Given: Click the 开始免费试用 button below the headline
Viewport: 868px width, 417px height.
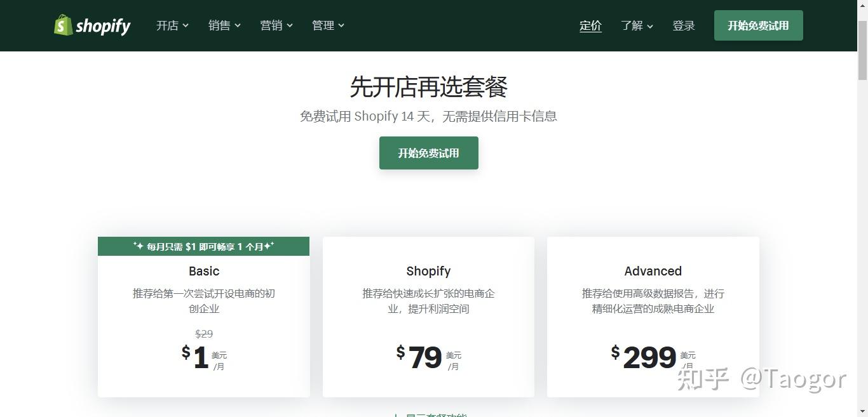Looking at the screenshot, I should tap(429, 153).
